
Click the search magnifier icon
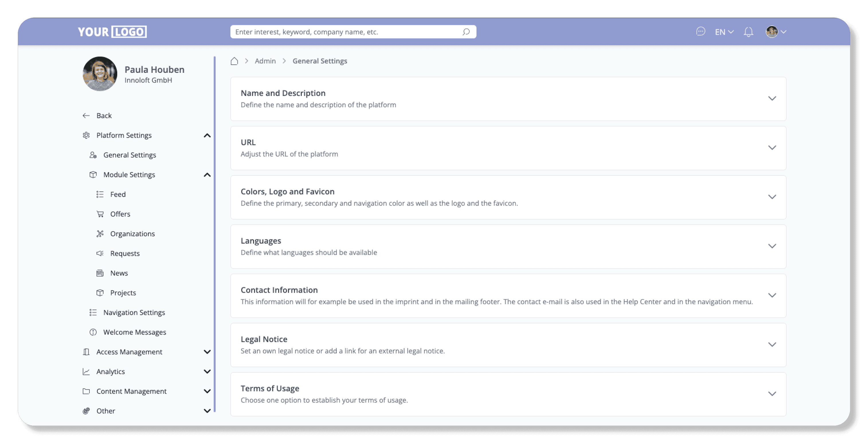tap(466, 32)
